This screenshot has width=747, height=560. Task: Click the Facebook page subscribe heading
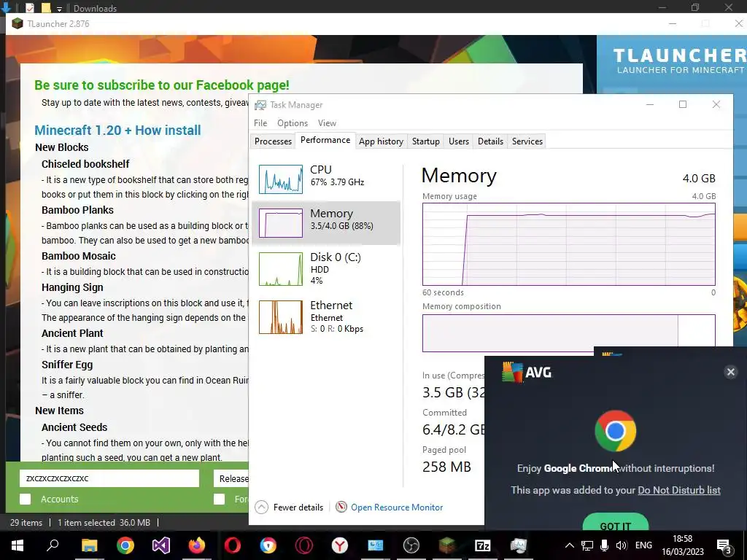161,85
